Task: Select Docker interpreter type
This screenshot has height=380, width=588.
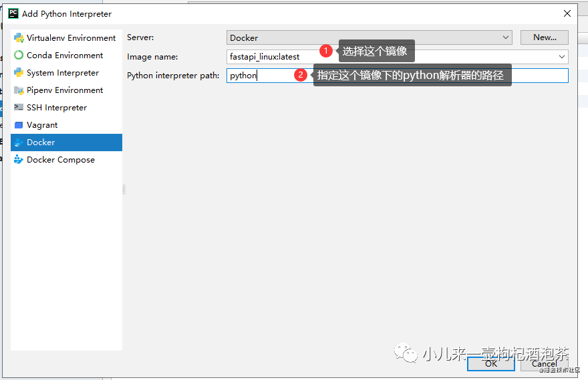Action: pos(66,142)
